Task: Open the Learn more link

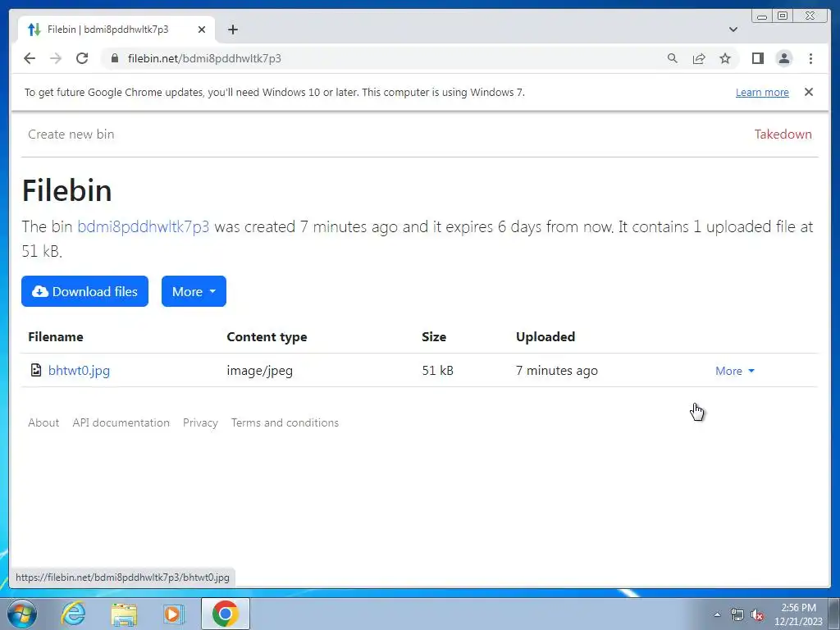Action: (x=762, y=92)
